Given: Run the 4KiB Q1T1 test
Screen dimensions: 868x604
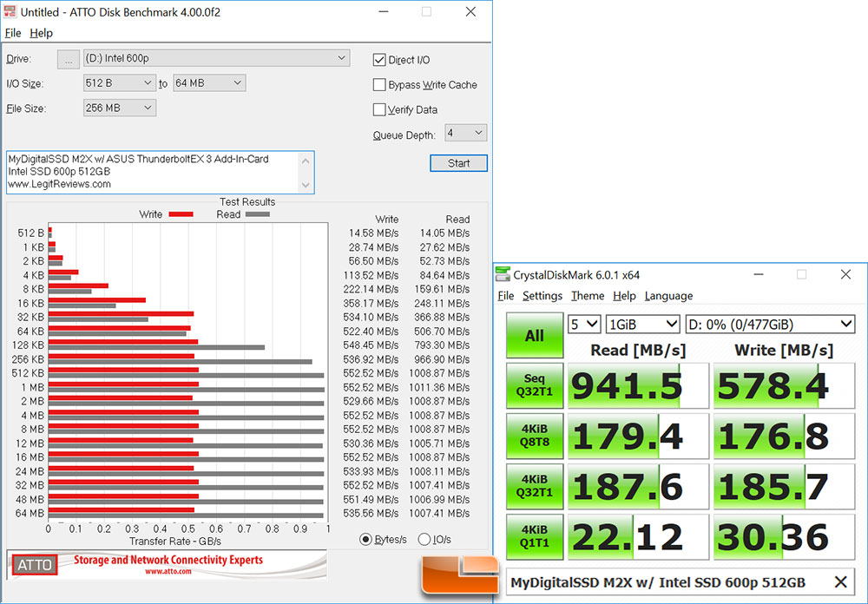Looking at the screenshot, I should point(534,536).
